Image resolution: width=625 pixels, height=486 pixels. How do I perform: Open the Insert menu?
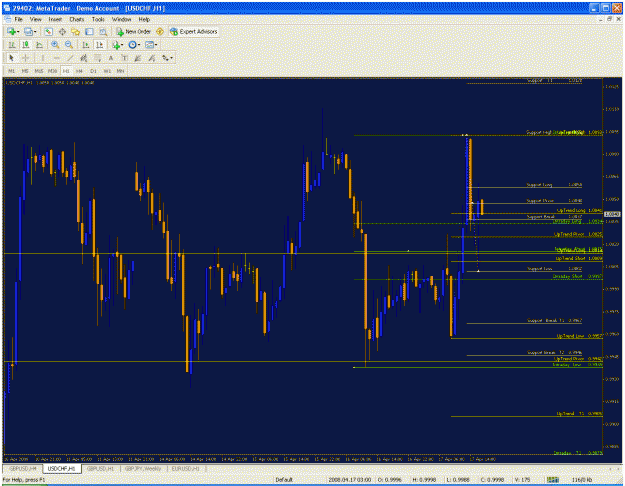click(x=55, y=19)
